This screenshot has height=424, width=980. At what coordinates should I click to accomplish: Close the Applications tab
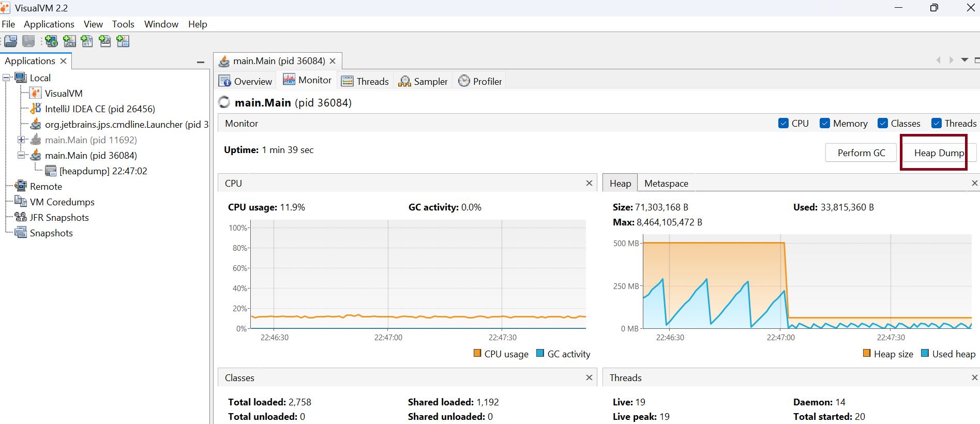(63, 61)
